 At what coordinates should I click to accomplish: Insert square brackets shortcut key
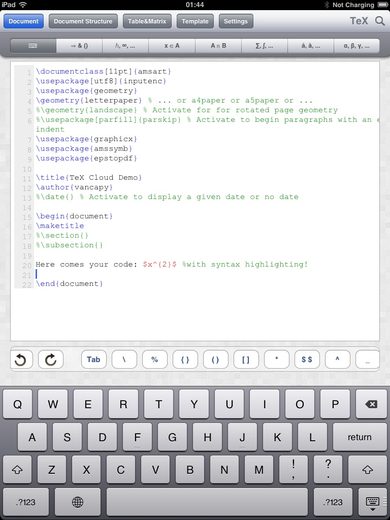246,359
